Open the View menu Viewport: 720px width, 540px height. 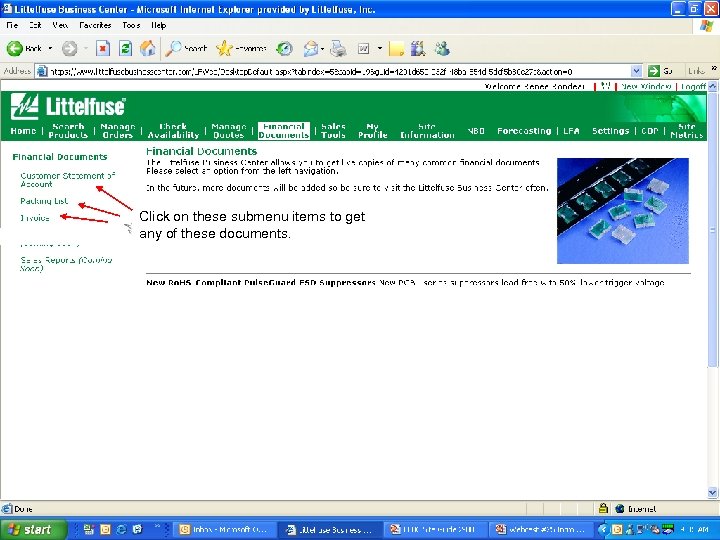coord(60,25)
